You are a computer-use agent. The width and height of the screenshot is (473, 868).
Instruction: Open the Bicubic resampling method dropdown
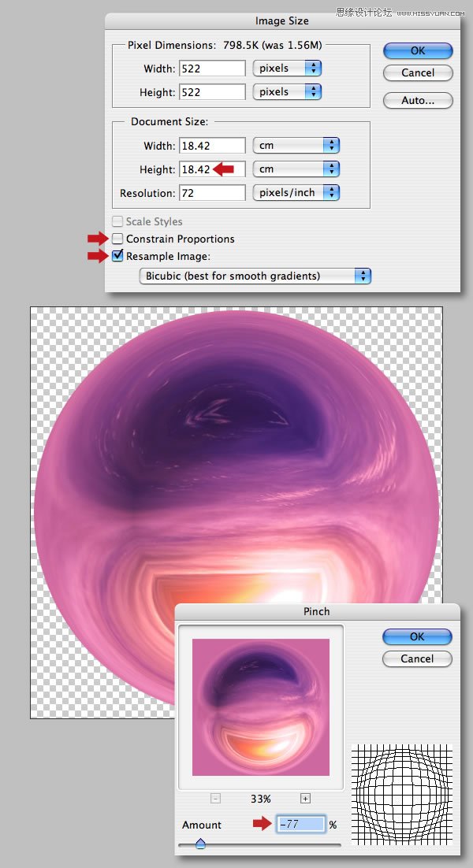(x=254, y=276)
